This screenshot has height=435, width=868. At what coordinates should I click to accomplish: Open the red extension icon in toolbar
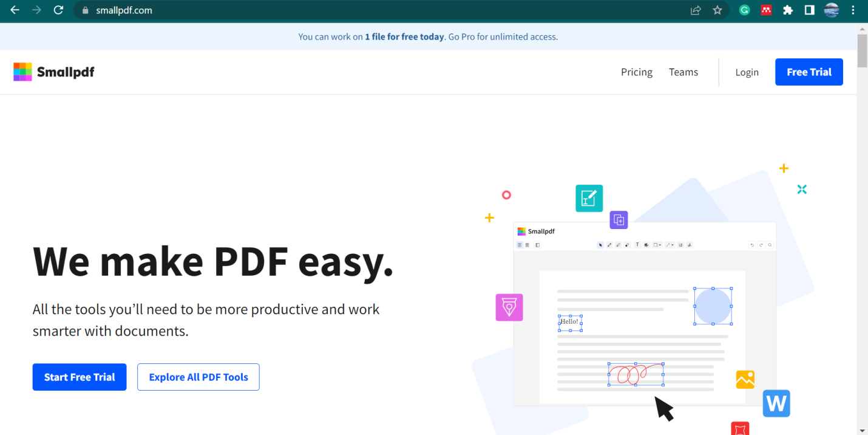click(766, 10)
